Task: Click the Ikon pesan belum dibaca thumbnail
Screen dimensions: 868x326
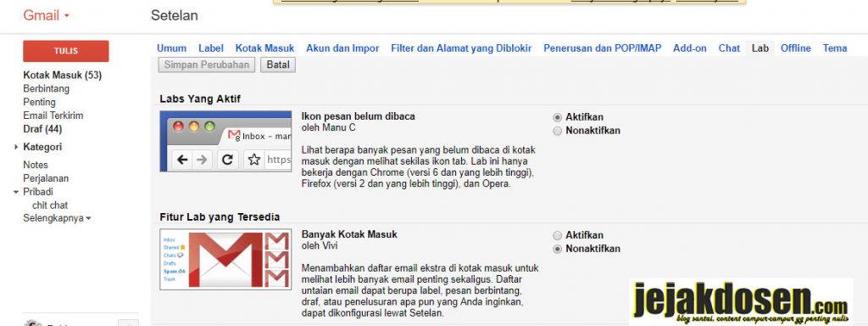Action: (225, 142)
